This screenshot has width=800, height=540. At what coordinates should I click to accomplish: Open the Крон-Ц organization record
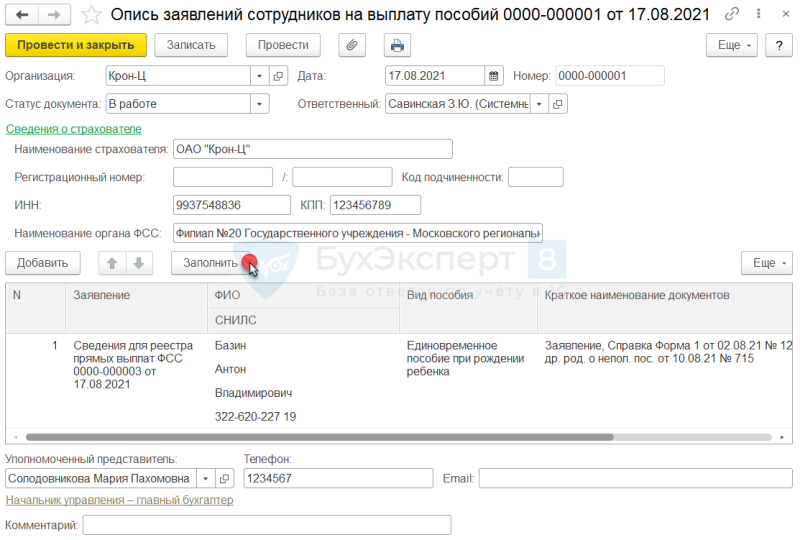278,76
